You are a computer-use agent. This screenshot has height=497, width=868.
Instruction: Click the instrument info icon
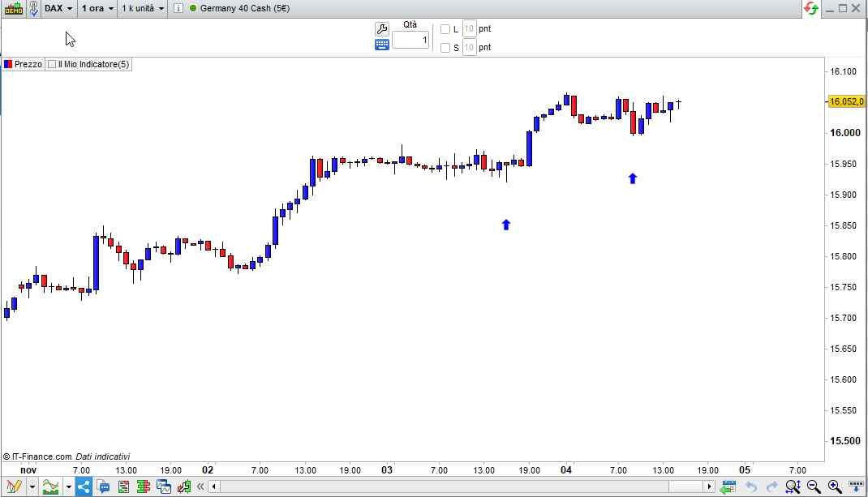[x=178, y=8]
